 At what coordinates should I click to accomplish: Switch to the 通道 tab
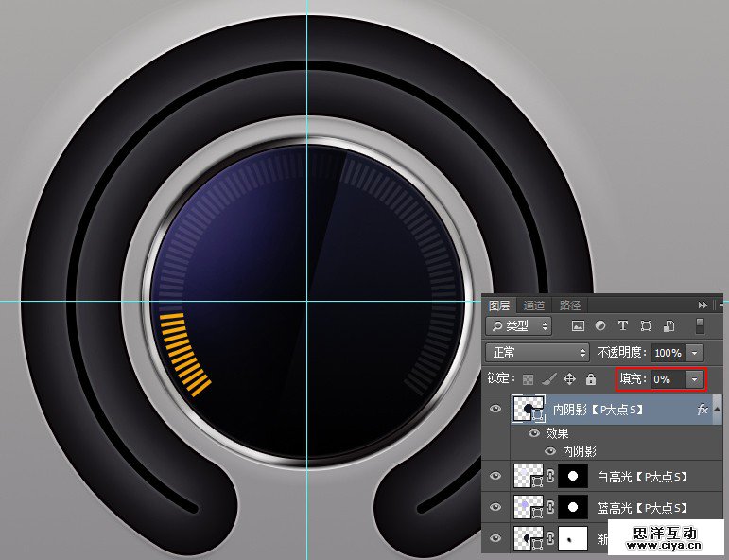(534, 306)
